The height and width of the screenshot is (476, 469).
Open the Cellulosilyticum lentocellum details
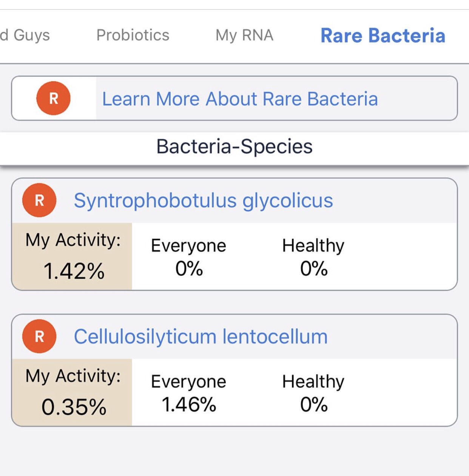(x=201, y=336)
